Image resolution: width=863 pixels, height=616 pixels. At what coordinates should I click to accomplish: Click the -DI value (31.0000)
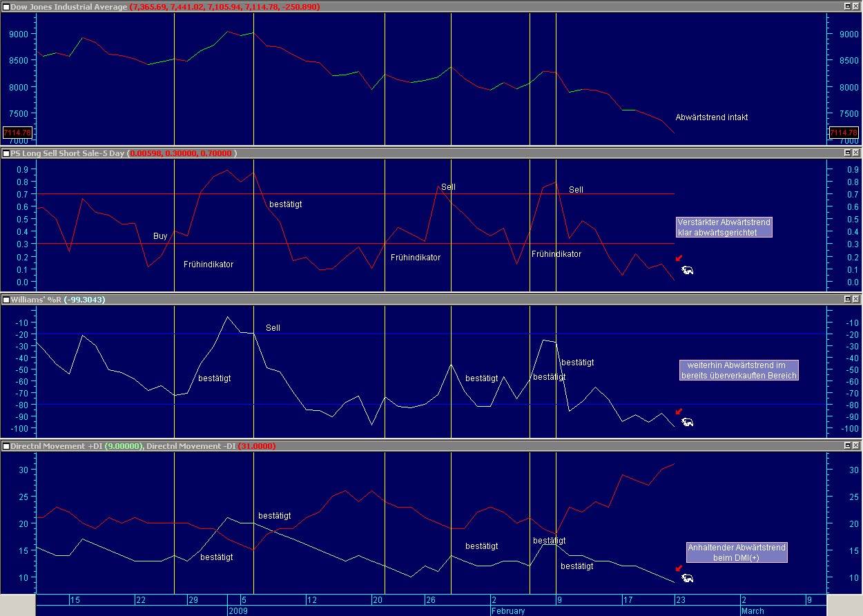(256, 446)
